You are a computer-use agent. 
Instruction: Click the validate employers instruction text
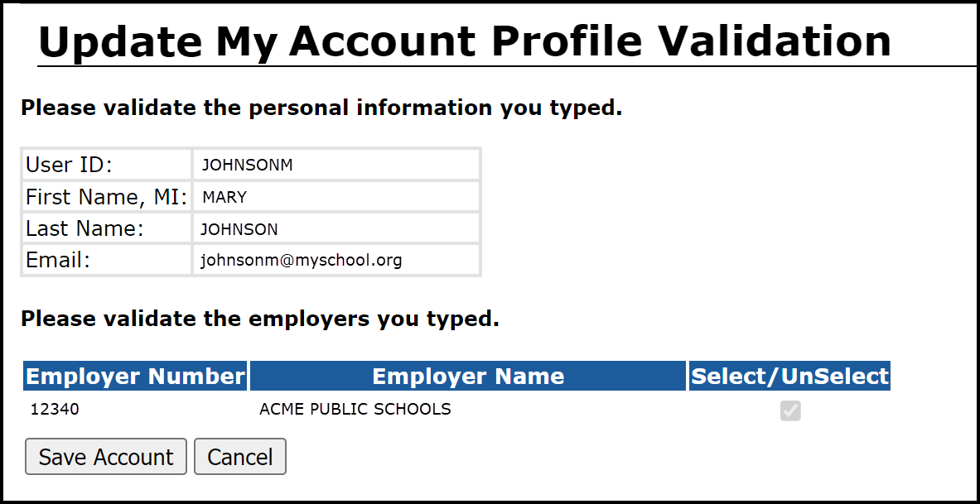coord(260,319)
